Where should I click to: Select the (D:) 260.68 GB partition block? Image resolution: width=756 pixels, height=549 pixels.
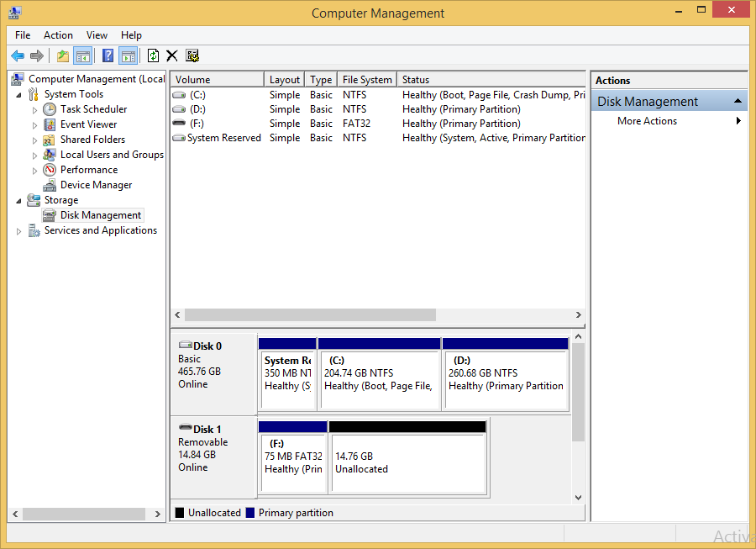click(x=506, y=374)
